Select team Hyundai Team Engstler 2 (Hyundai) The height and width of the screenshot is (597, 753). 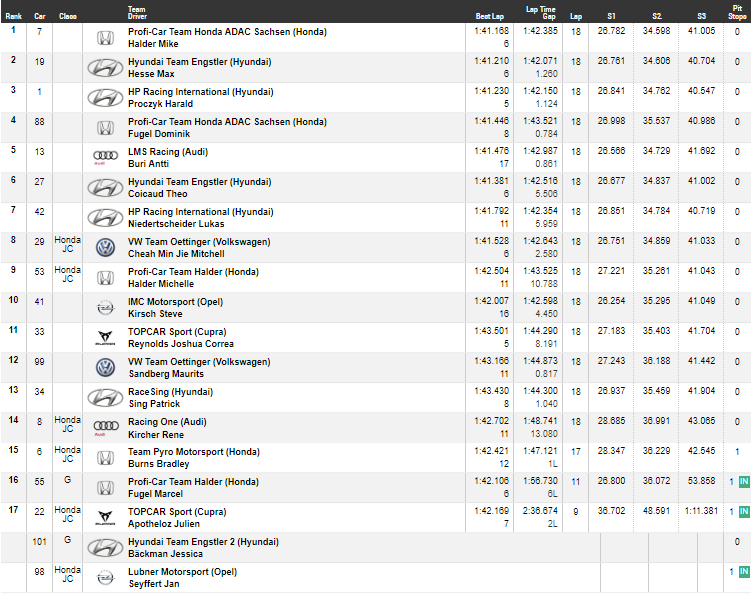coord(203,542)
